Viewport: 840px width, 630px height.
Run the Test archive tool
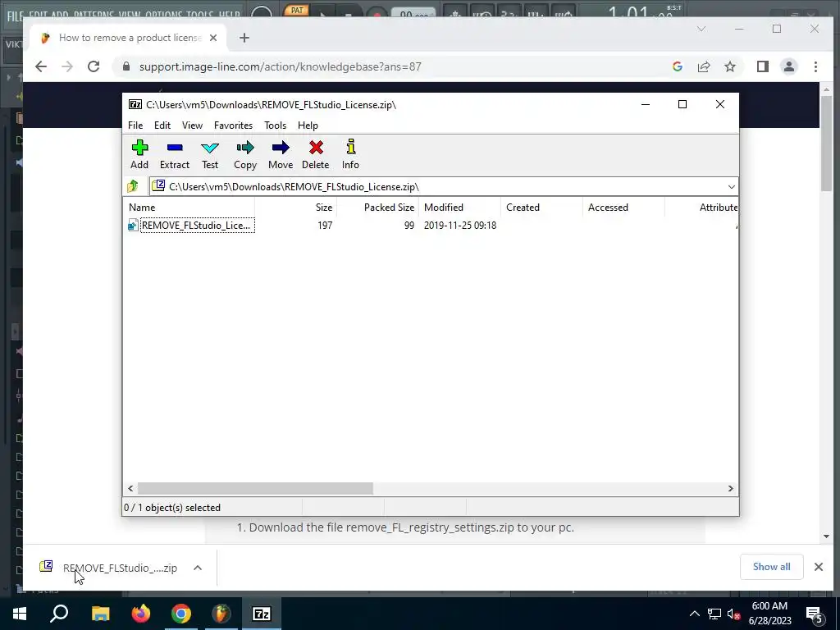tap(210, 154)
